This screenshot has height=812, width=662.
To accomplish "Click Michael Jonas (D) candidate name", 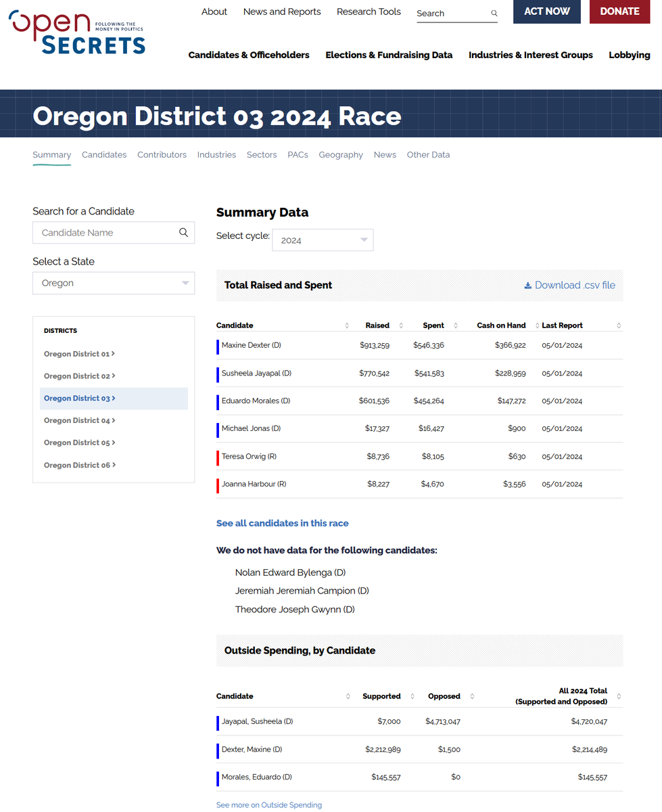I will [x=251, y=428].
